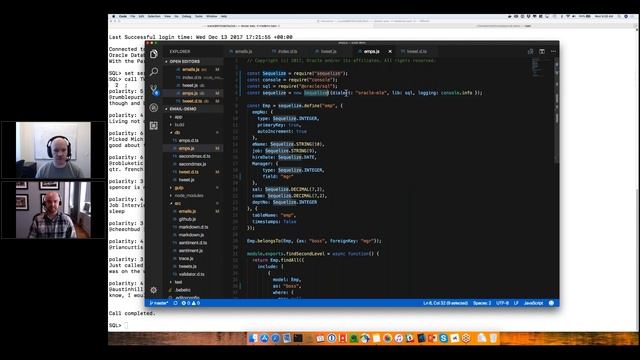Open sentiment.d.ts in the src folder

[193, 243]
